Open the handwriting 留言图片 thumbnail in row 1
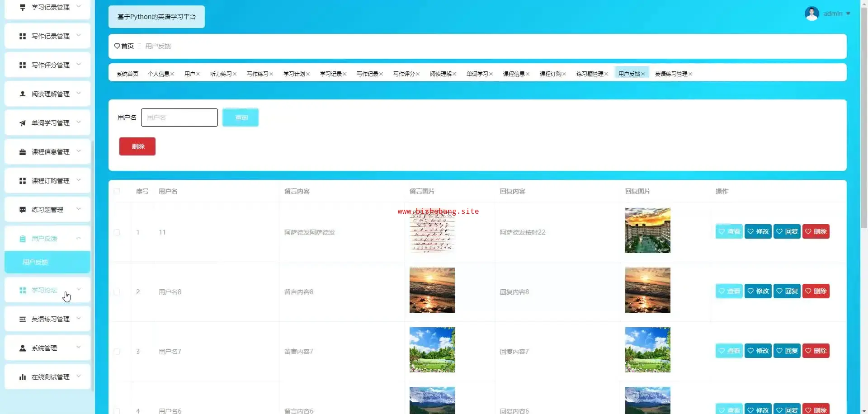 click(432, 231)
